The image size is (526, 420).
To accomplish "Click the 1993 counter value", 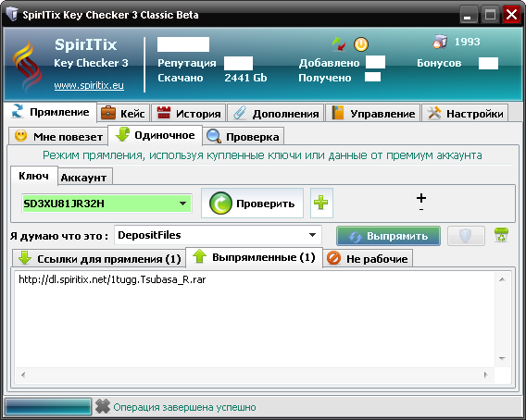I will tap(468, 42).
